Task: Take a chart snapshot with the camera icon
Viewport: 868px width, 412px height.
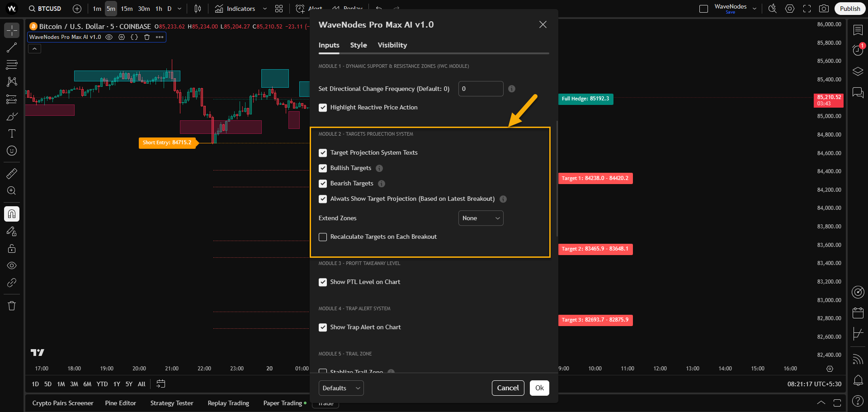Action: (x=824, y=8)
